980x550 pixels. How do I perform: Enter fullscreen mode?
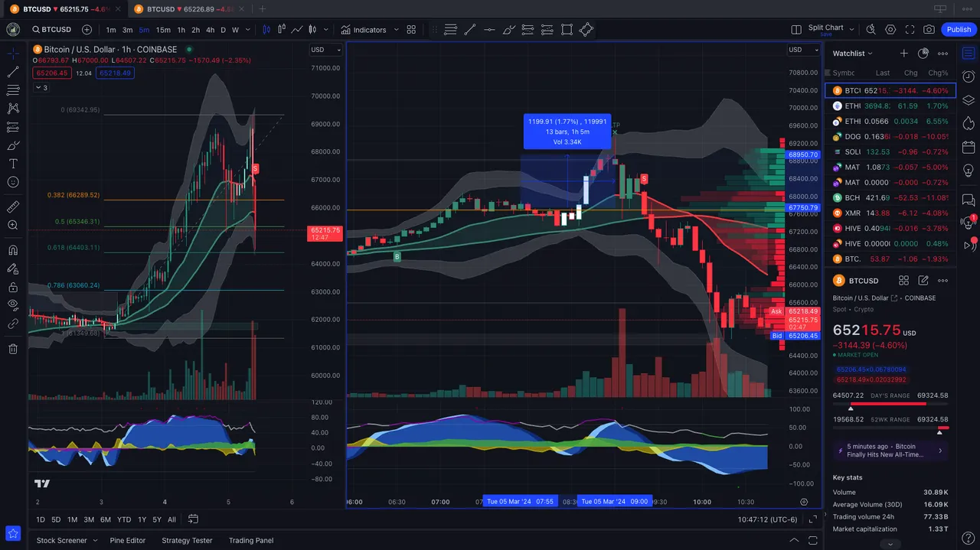coord(910,30)
